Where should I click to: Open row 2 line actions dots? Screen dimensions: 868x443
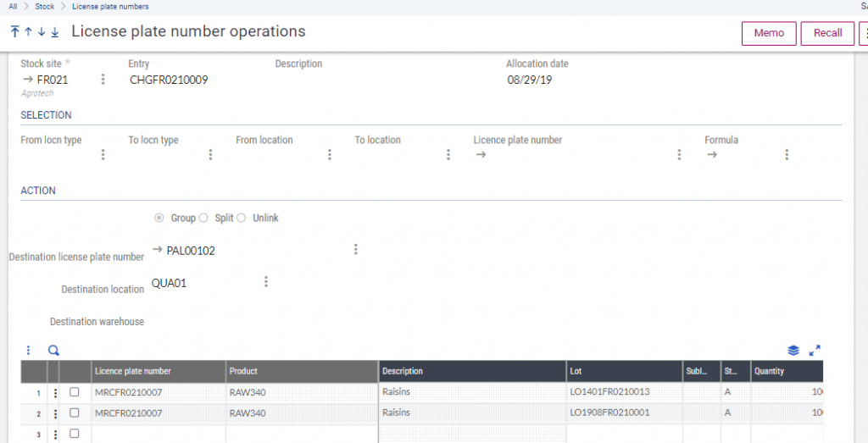pos(55,413)
